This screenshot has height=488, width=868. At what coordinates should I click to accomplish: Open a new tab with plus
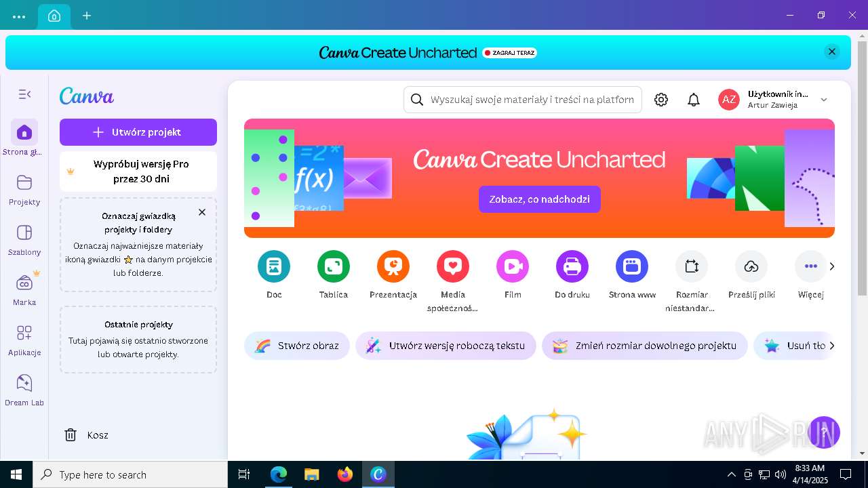87,16
